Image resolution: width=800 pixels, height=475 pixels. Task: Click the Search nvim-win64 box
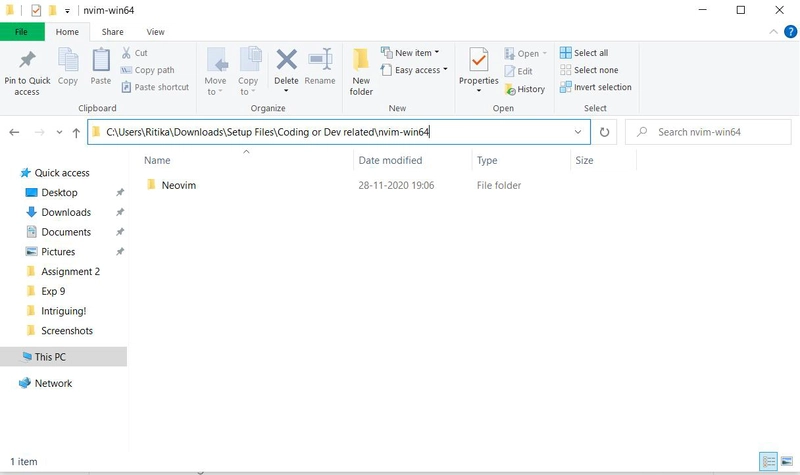point(708,132)
